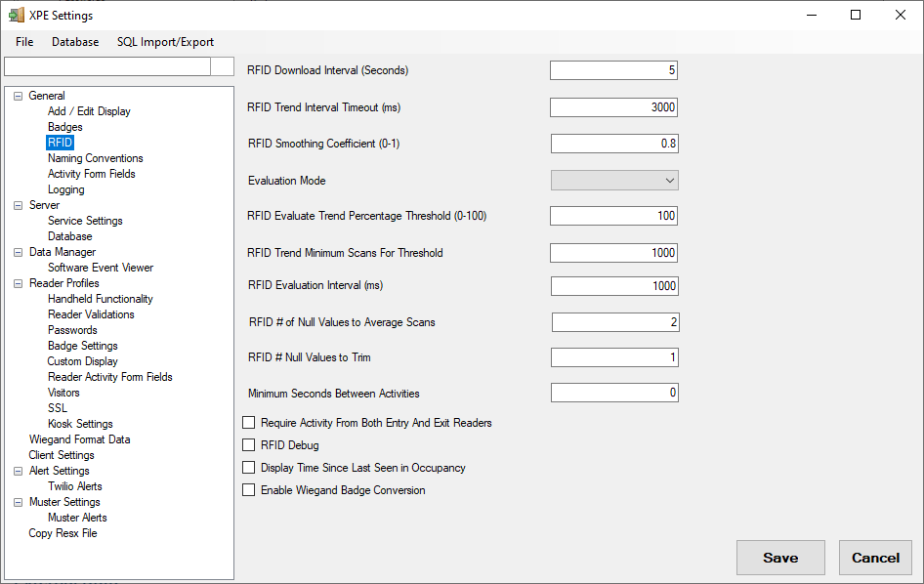
Task: Select the RFID tree item
Action: click(x=61, y=143)
